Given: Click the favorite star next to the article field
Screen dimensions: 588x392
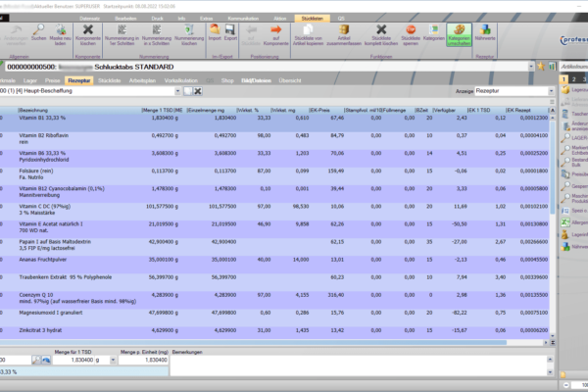Looking at the screenshot, I should pyautogui.click(x=541, y=67).
